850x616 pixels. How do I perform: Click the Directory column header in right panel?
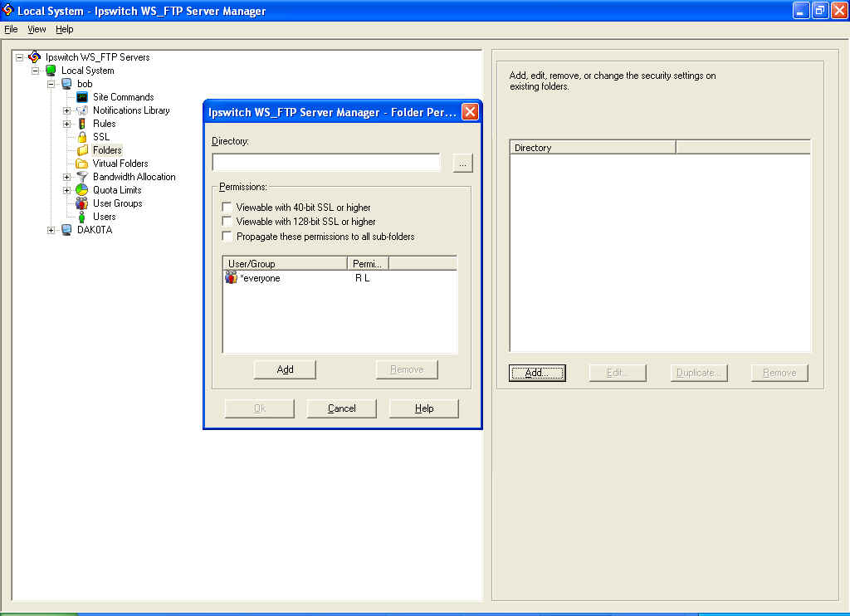click(593, 148)
